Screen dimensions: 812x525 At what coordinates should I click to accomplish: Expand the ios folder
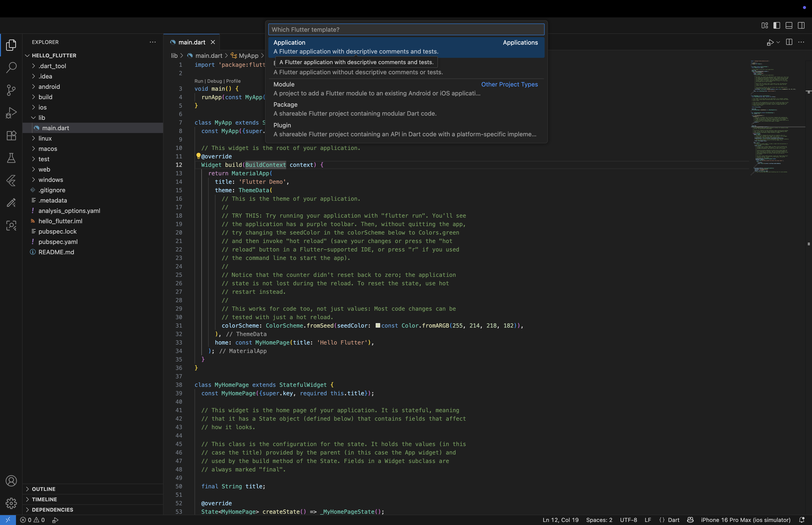[x=93, y=107]
